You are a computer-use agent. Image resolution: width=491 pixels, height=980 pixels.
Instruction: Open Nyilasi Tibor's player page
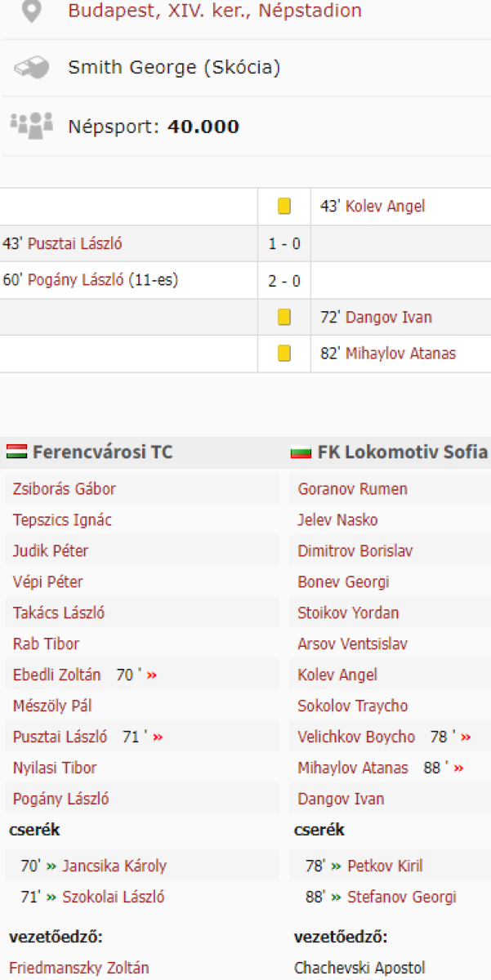pos(55,768)
